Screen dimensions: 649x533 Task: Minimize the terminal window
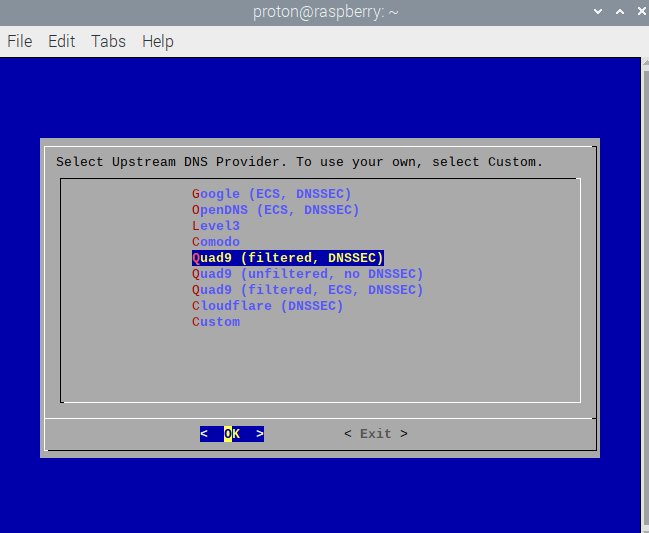(598, 12)
